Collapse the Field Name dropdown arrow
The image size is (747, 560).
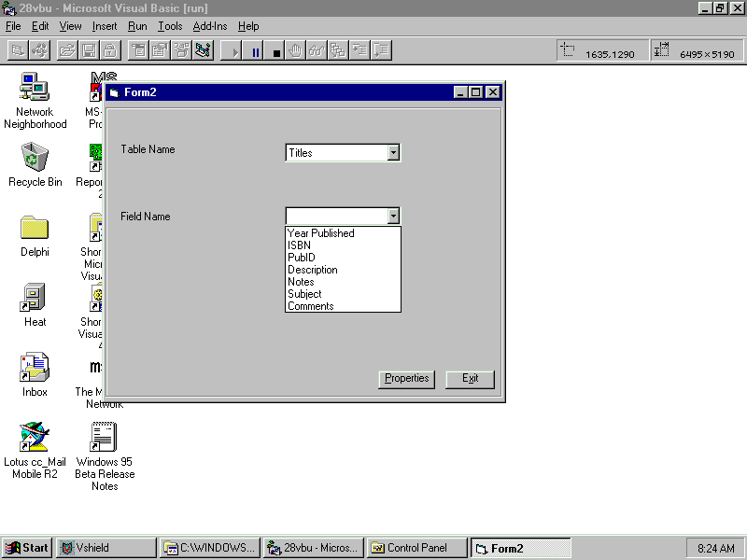click(393, 216)
